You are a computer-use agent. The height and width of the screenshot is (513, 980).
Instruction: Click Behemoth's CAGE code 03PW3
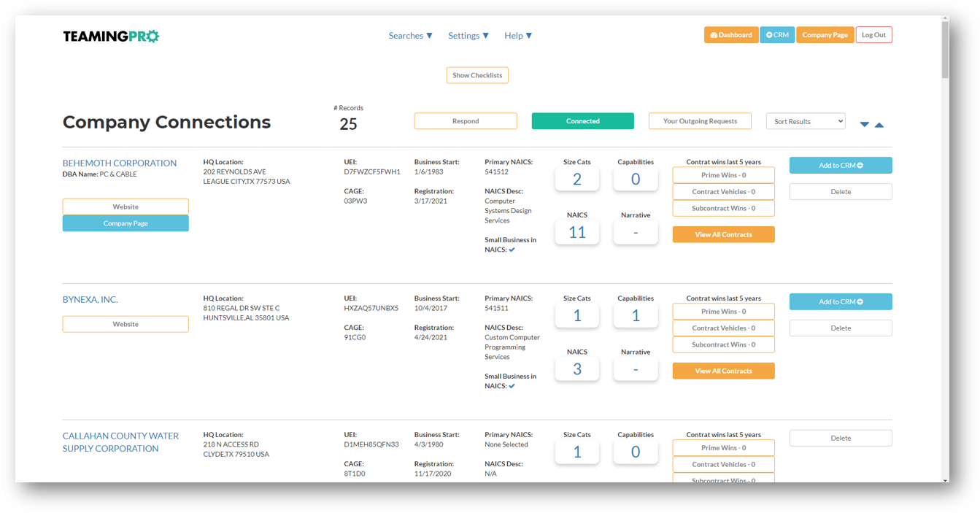[355, 201]
